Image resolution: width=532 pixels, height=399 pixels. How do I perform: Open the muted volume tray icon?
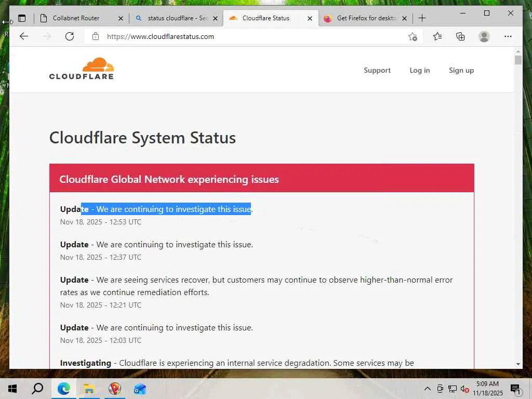coord(464,389)
